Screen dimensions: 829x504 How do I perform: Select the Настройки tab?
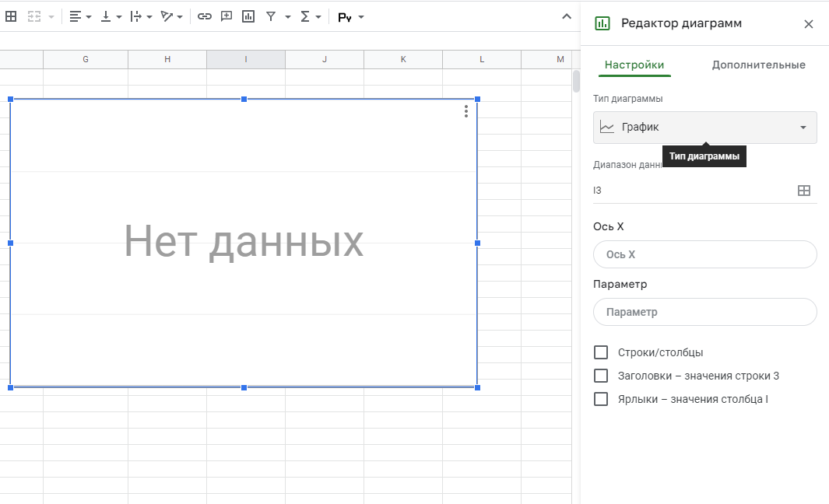tap(634, 65)
